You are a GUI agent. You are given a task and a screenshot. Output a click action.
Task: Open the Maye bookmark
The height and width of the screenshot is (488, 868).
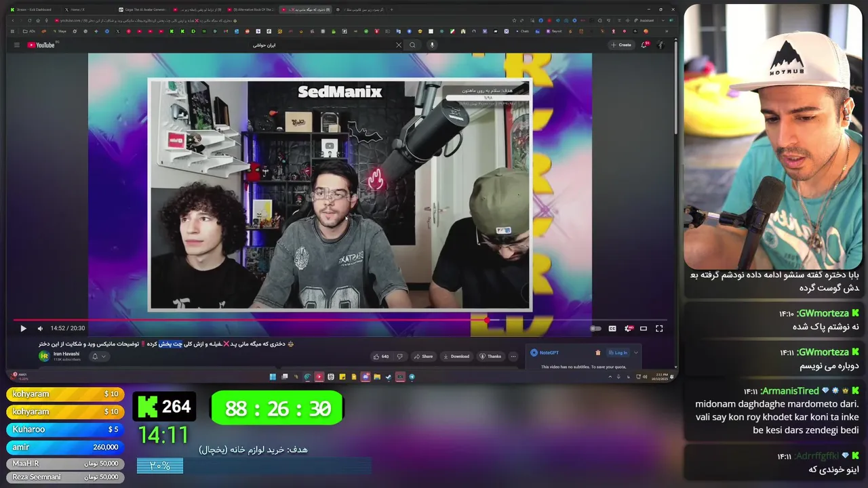coord(60,31)
